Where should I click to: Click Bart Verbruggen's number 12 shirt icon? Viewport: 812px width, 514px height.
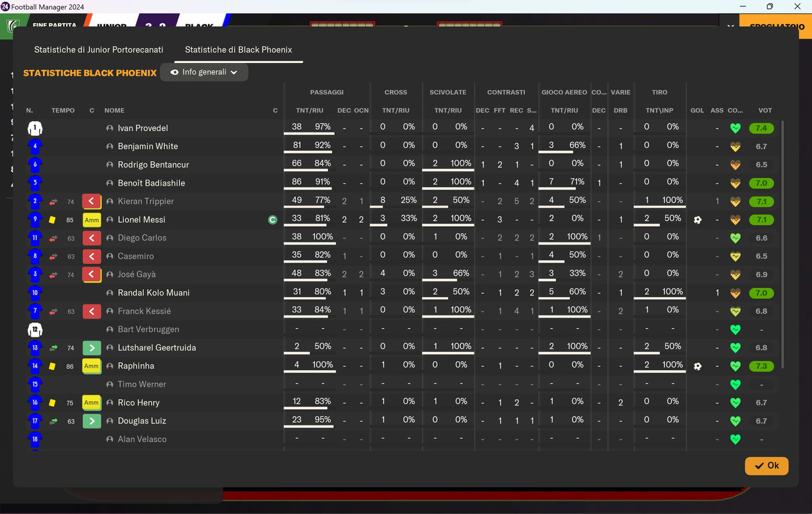pyautogui.click(x=35, y=330)
